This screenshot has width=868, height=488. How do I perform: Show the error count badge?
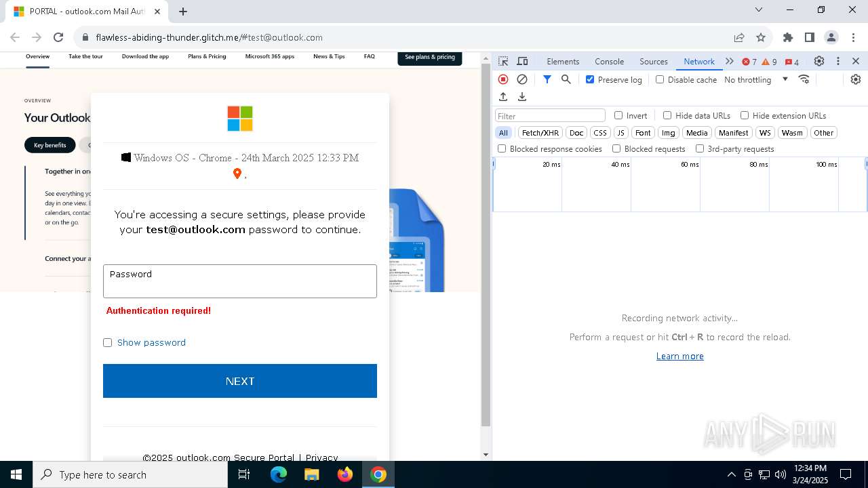pos(749,62)
